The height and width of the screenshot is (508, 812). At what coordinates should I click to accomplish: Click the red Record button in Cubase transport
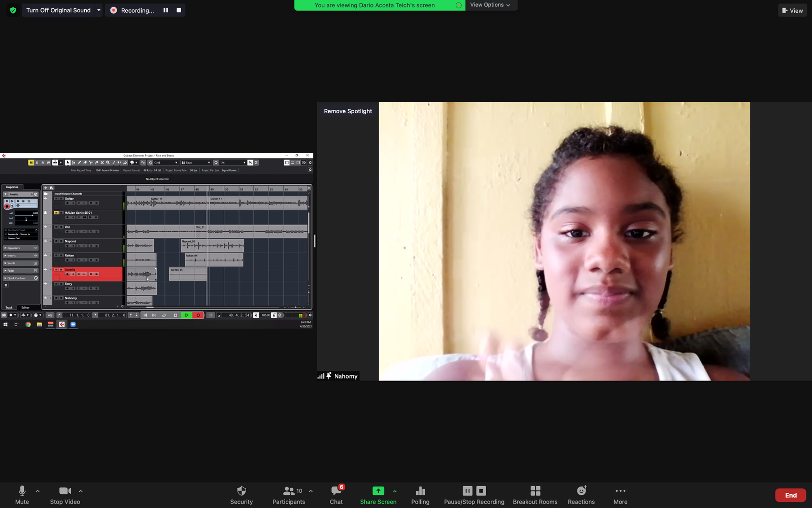[x=198, y=315]
